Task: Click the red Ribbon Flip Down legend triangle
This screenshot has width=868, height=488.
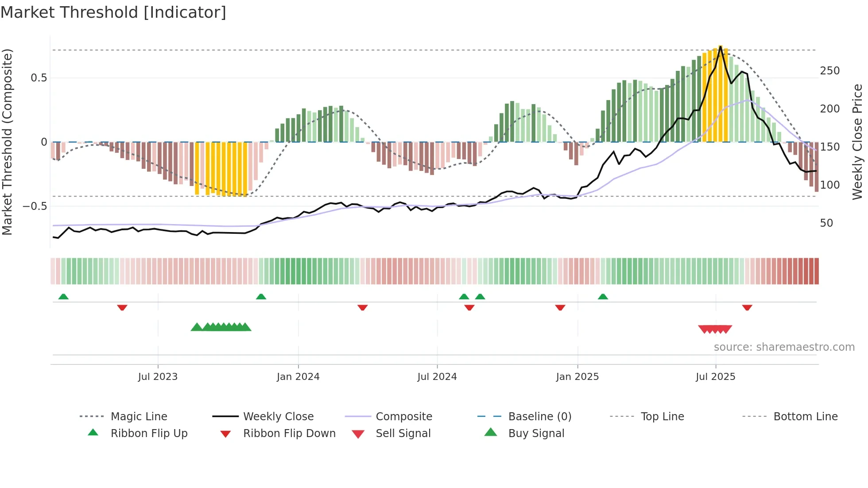Action: [x=225, y=434]
